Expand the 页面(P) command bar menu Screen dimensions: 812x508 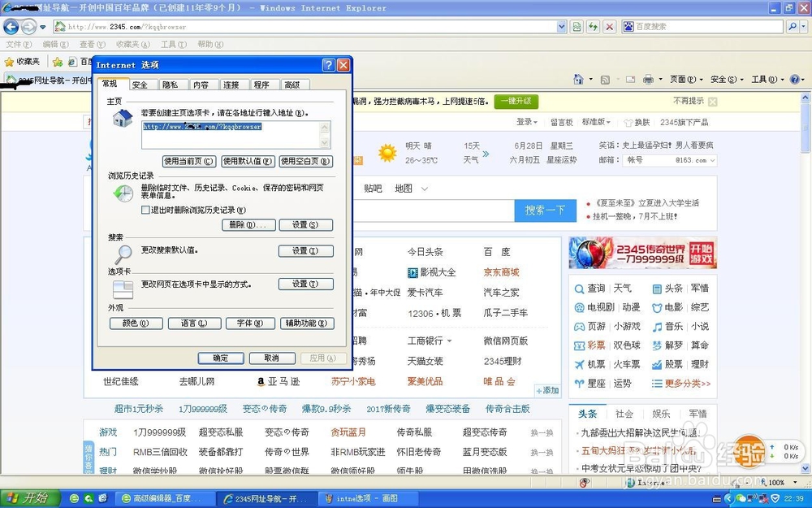click(686, 80)
